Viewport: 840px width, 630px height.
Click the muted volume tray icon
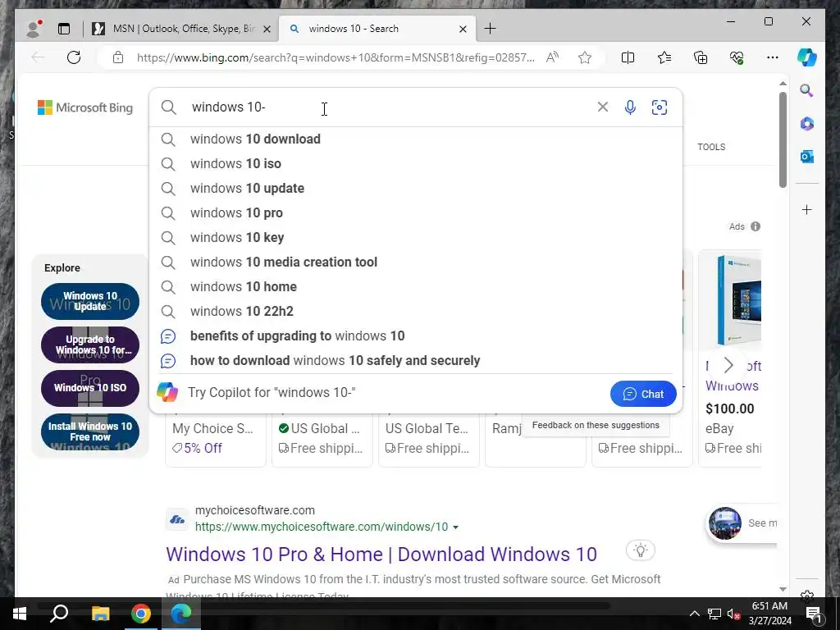[x=734, y=614]
